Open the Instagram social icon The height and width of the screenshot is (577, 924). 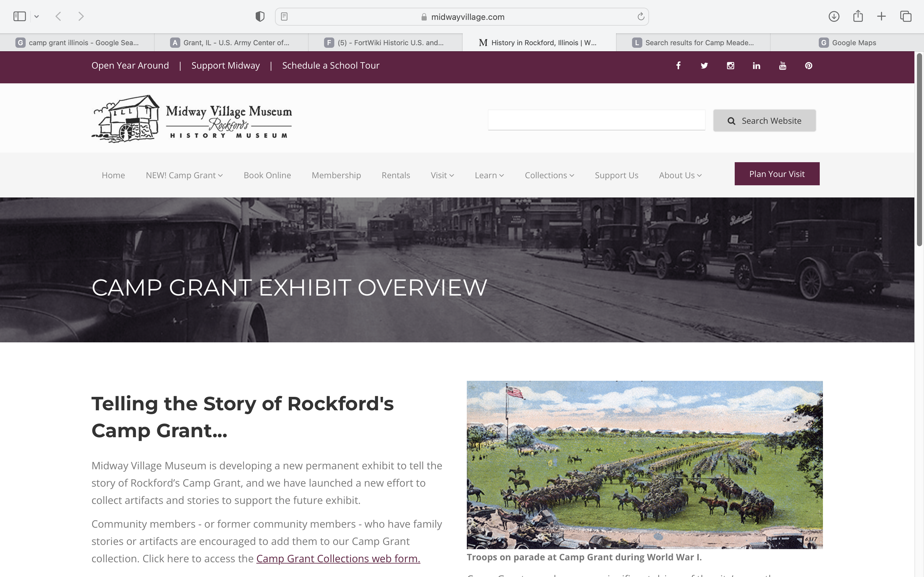point(730,66)
